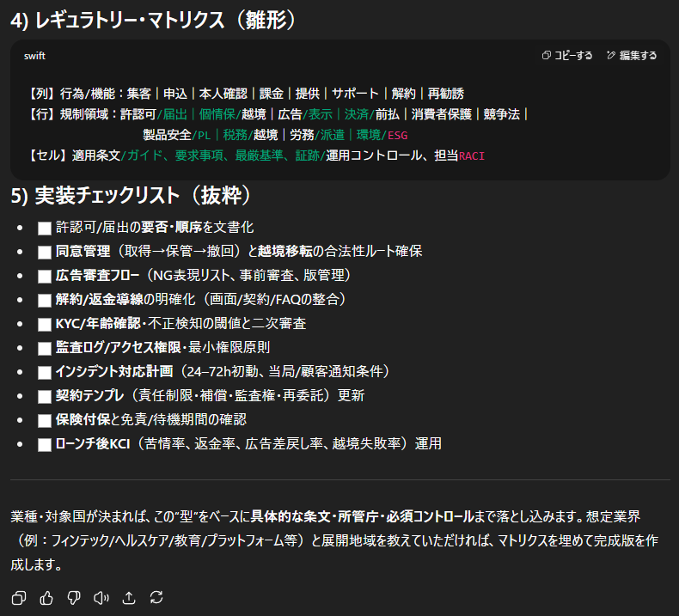Click the checkbox beside インシデント対応計画

pyautogui.click(x=45, y=373)
